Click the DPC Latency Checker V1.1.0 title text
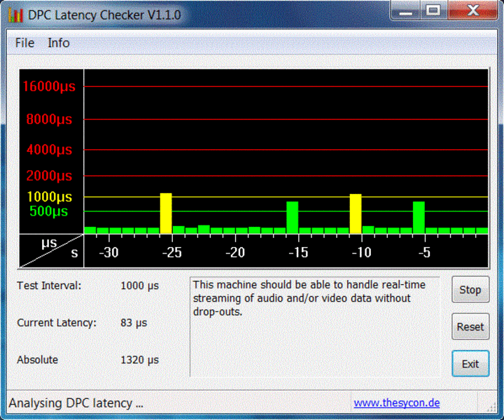Image resolution: width=504 pixels, height=420 pixels. pos(104,15)
